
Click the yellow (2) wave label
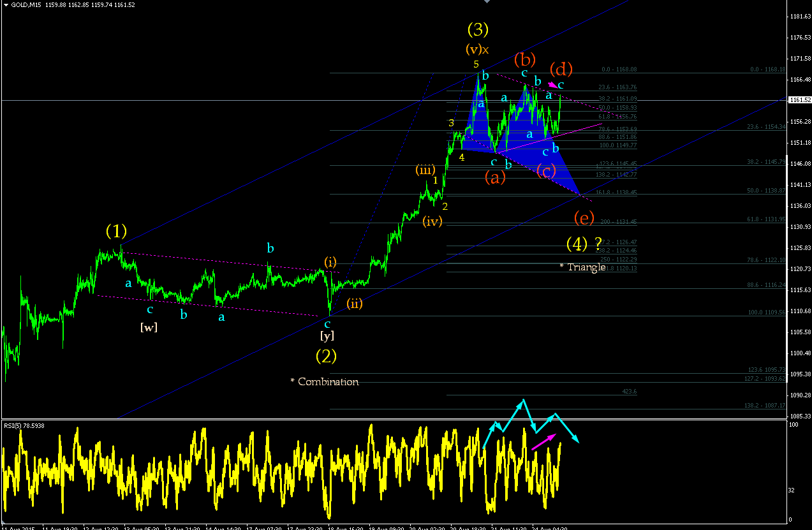tap(326, 355)
